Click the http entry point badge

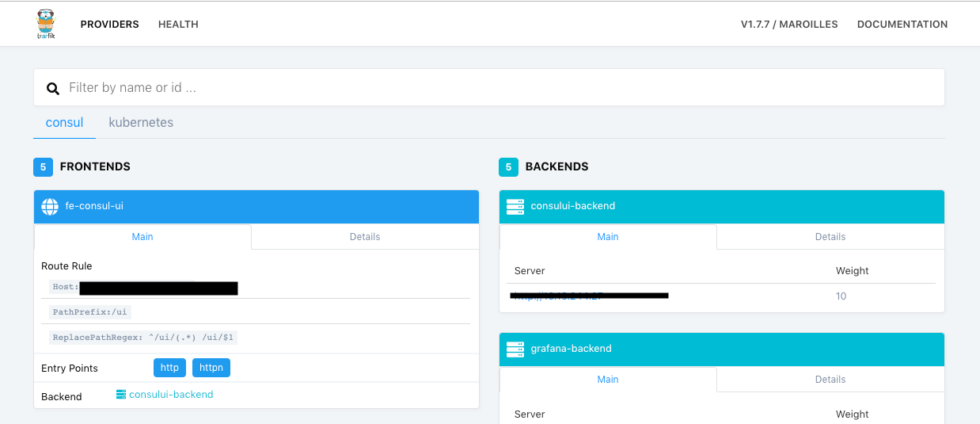tap(169, 368)
